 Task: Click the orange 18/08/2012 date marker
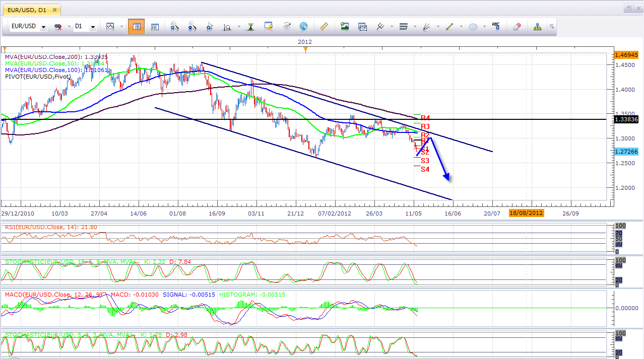527,213
